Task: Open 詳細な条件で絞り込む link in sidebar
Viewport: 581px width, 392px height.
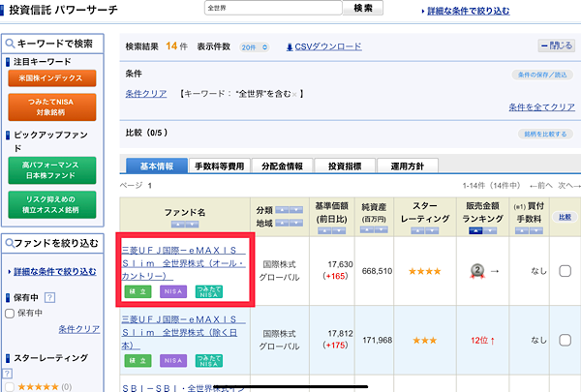Action: point(55,272)
